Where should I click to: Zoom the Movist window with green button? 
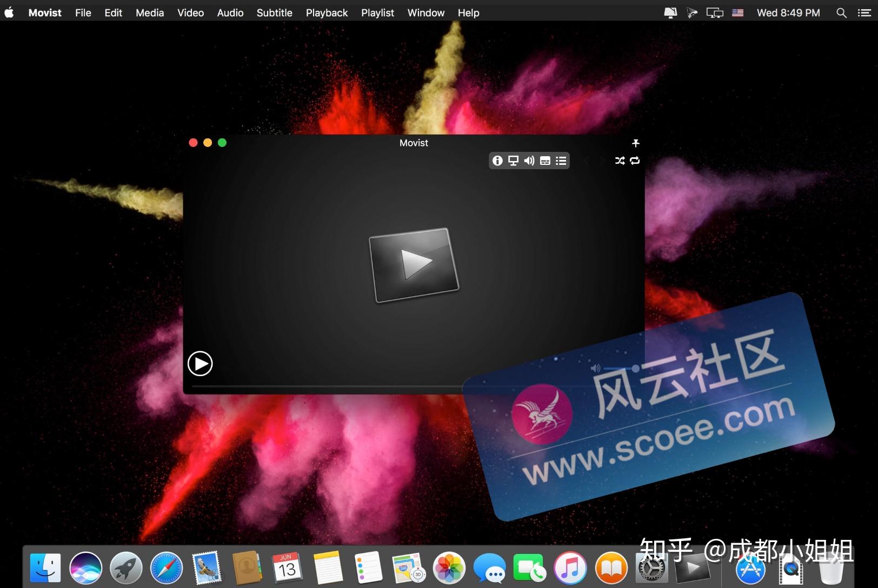click(222, 143)
